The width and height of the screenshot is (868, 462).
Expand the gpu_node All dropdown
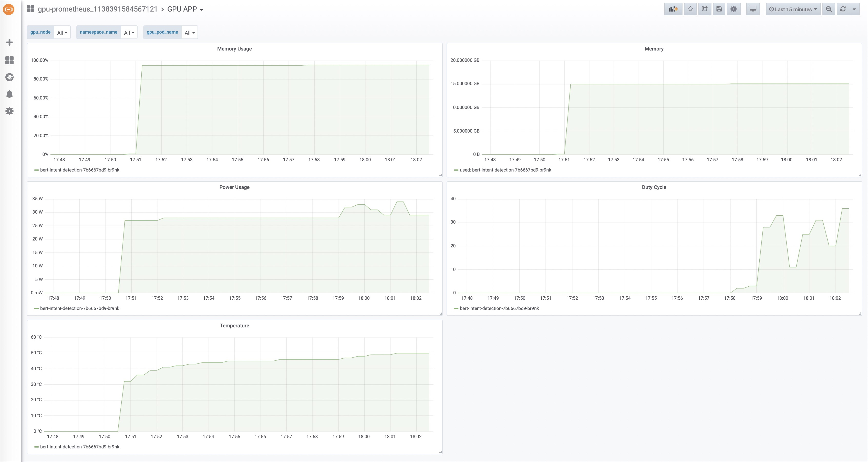point(62,32)
